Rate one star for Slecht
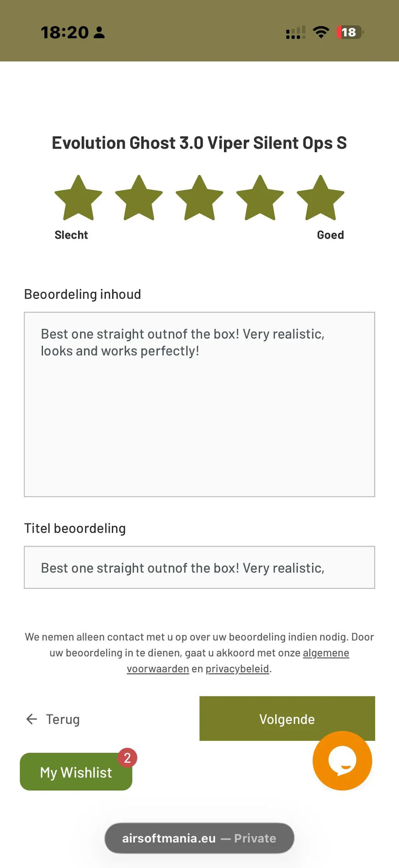The width and height of the screenshot is (399, 868). (78, 198)
